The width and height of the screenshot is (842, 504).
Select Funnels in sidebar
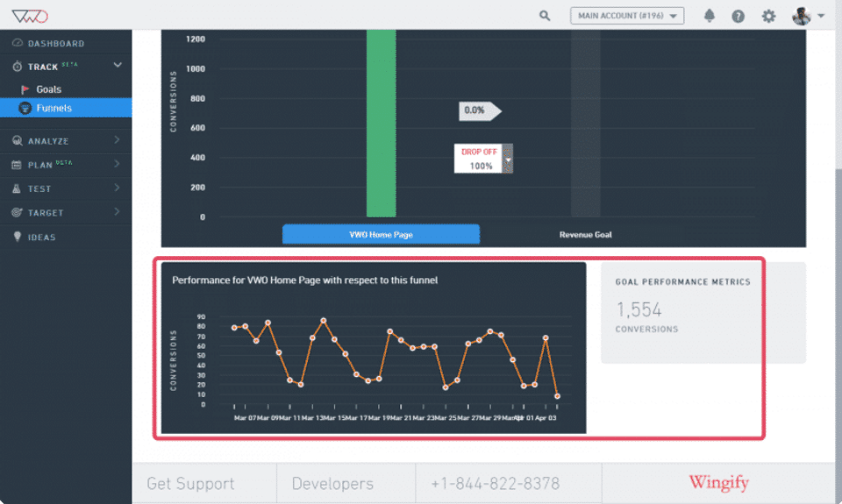tap(66, 108)
